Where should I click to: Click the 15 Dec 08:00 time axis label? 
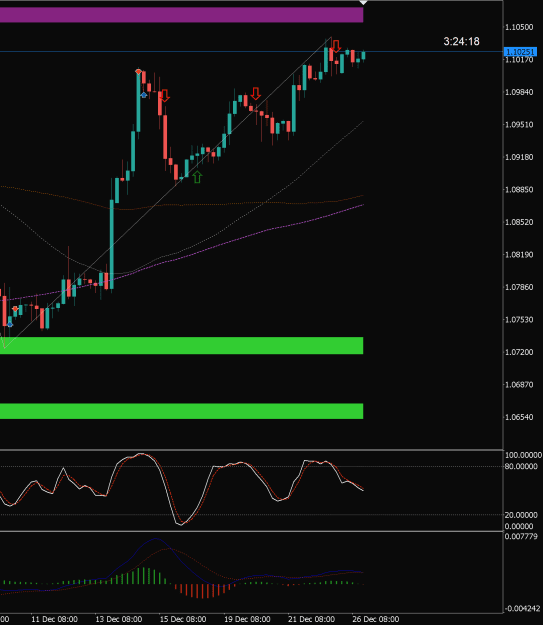tap(183, 619)
